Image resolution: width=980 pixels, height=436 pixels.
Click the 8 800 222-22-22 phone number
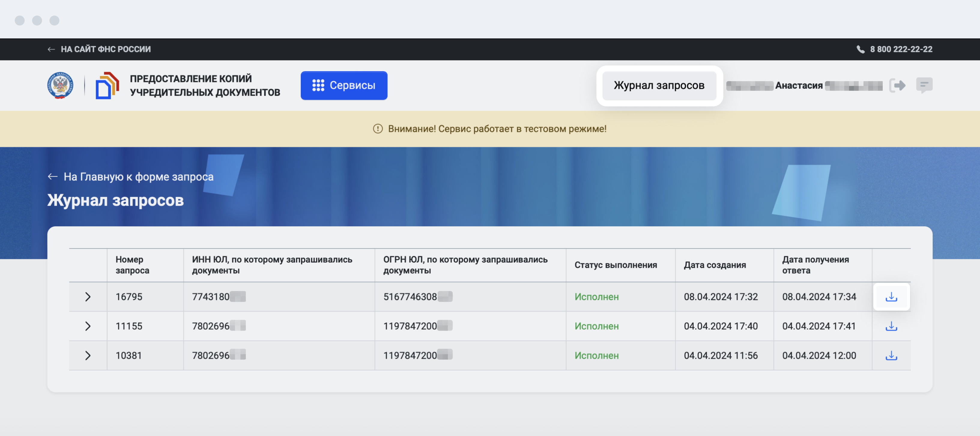click(x=901, y=49)
